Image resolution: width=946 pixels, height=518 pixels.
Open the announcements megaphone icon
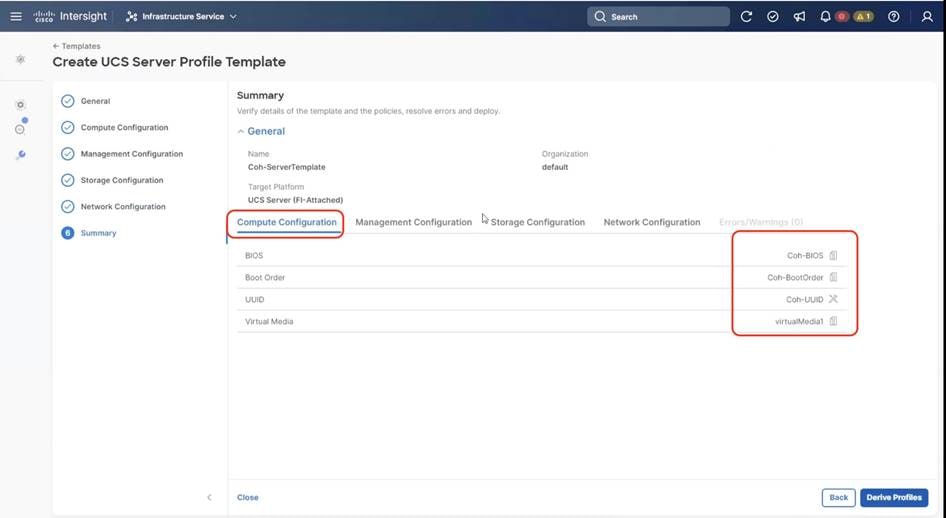pos(799,16)
